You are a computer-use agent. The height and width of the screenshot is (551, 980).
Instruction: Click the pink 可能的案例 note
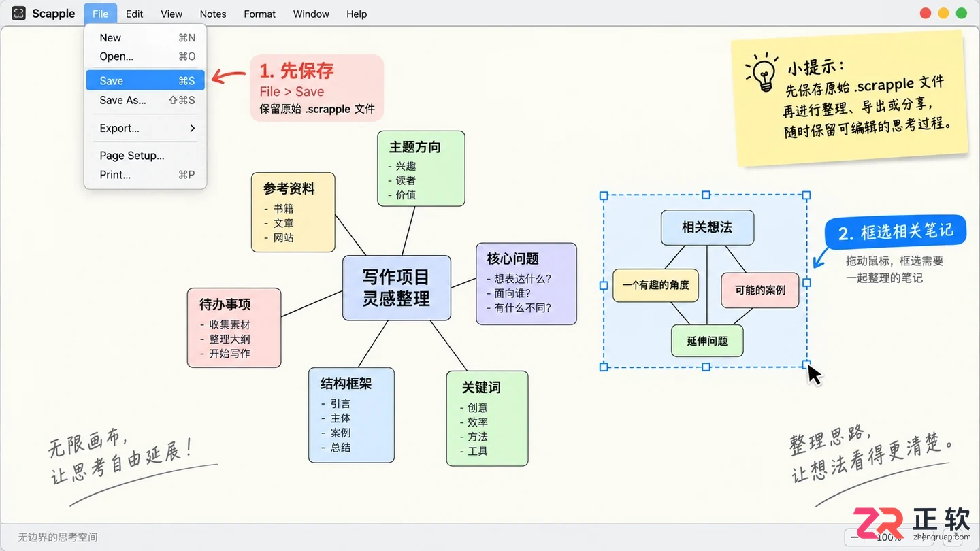click(x=760, y=290)
